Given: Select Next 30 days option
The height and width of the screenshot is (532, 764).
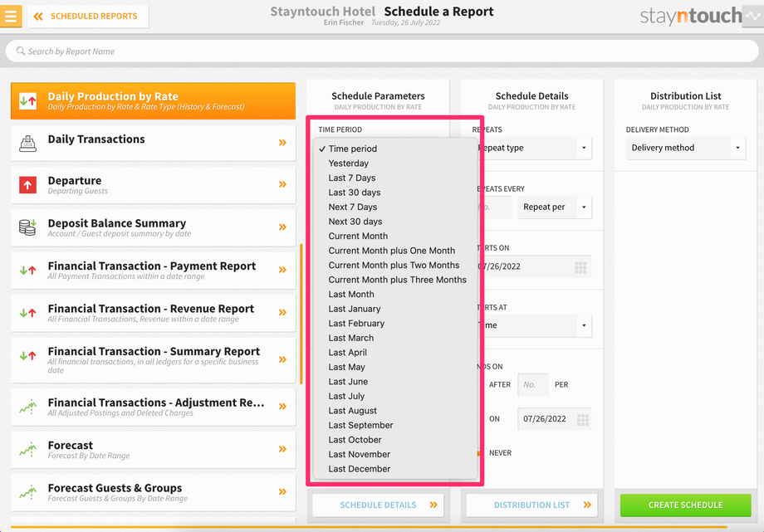Looking at the screenshot, I should click(x=395, y=222).
